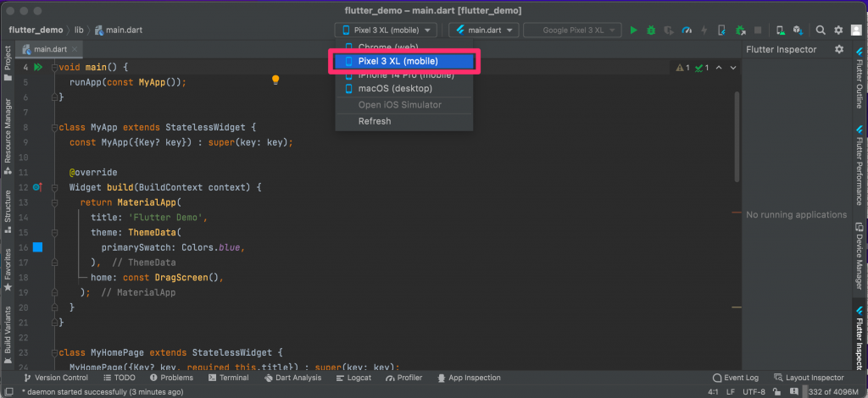Collapse MyHomePage class fold on line 23
The image size is (868, 398).
click(x=54, y=352)
